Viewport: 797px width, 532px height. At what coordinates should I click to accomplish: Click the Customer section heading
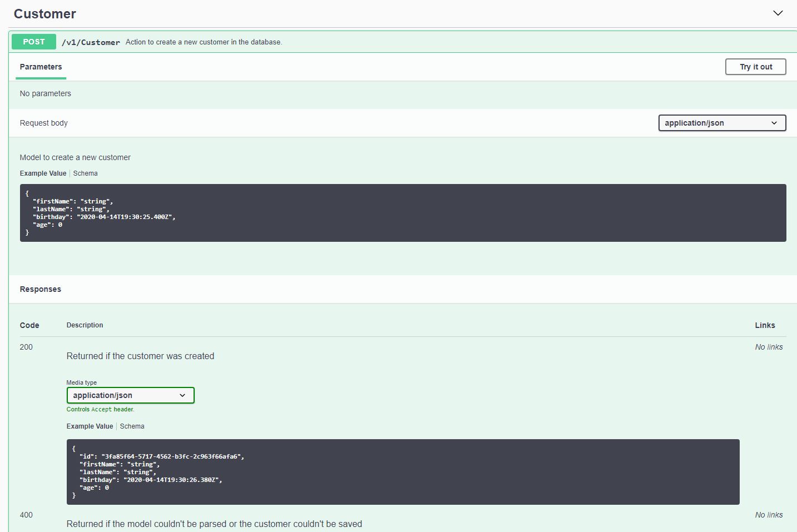coord(44,13)
